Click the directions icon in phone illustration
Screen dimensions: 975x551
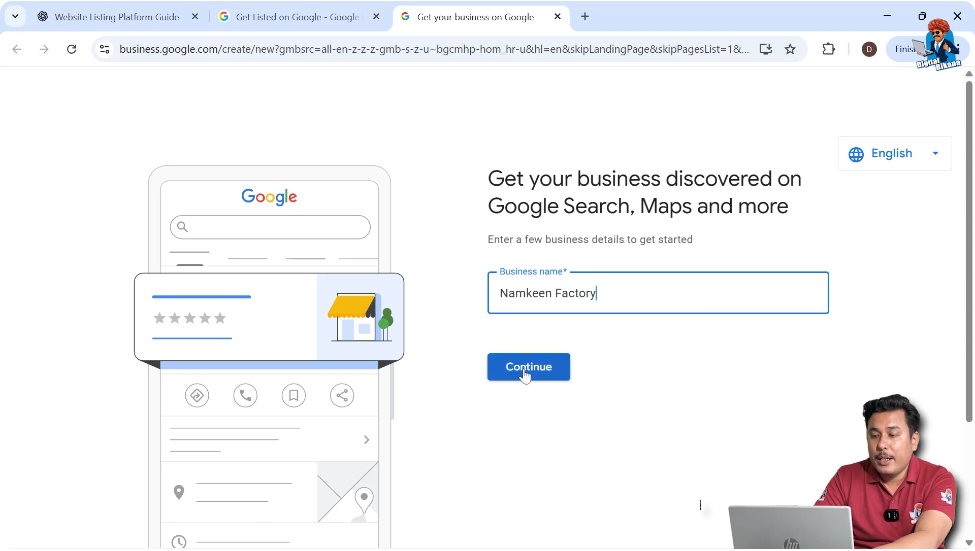pos(197,396)
